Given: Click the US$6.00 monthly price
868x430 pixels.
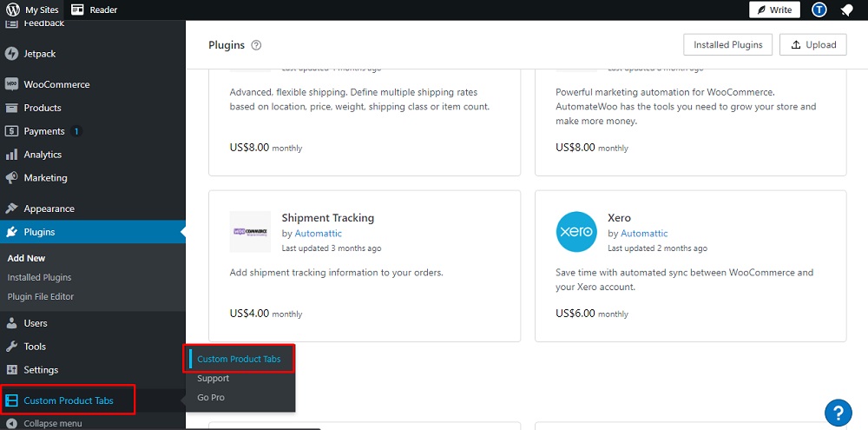Looking at the screenshot, I should pos(592,313).
